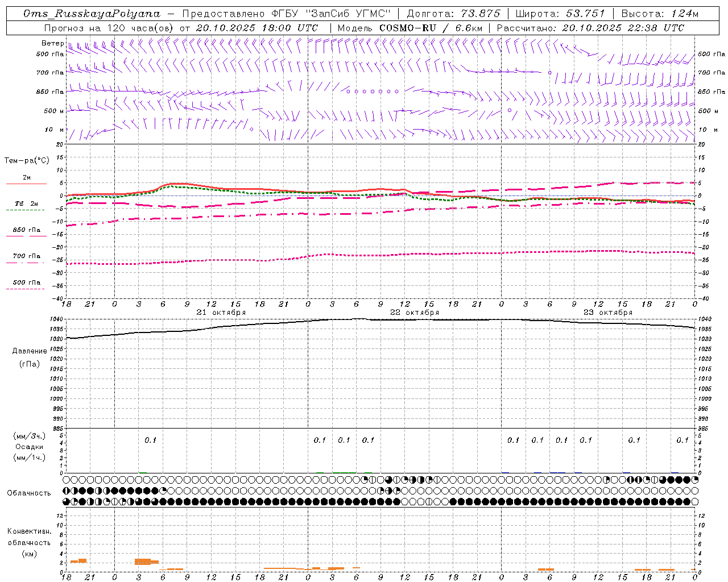Click the (мм/3ч.) precipitation unit label
Image resolution: width=728 pixels, height=582 pixels.
tap(30, 436)
